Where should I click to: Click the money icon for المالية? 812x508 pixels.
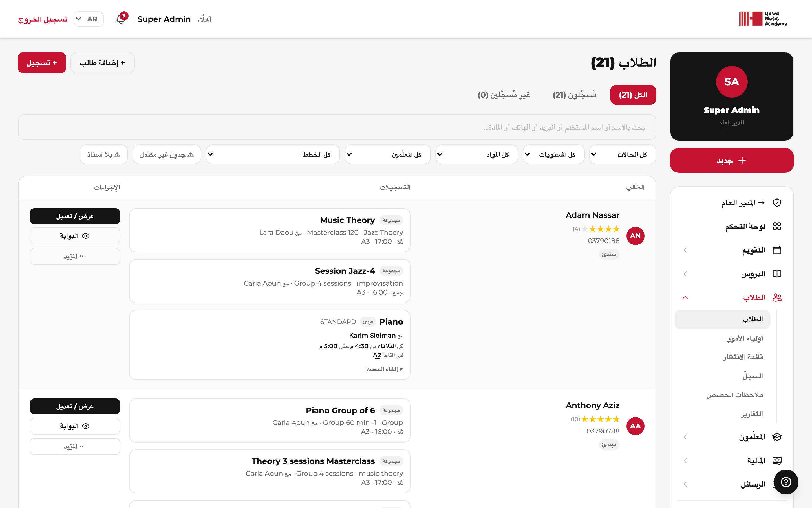(777, 461)
